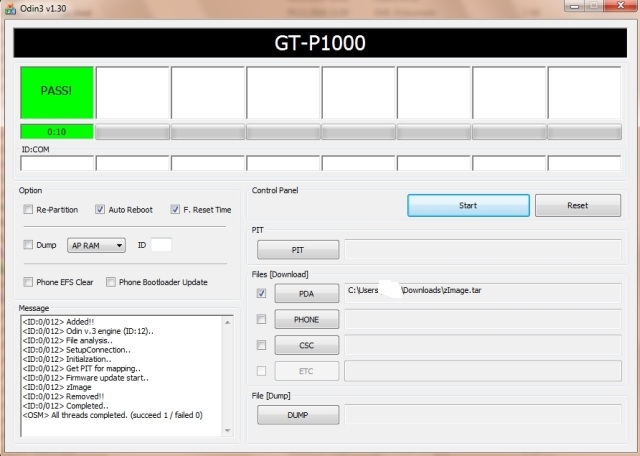The width and height of the screenshot is (640, 456).
Task: Click the PHONE file path field
Action: coord(483,319)
